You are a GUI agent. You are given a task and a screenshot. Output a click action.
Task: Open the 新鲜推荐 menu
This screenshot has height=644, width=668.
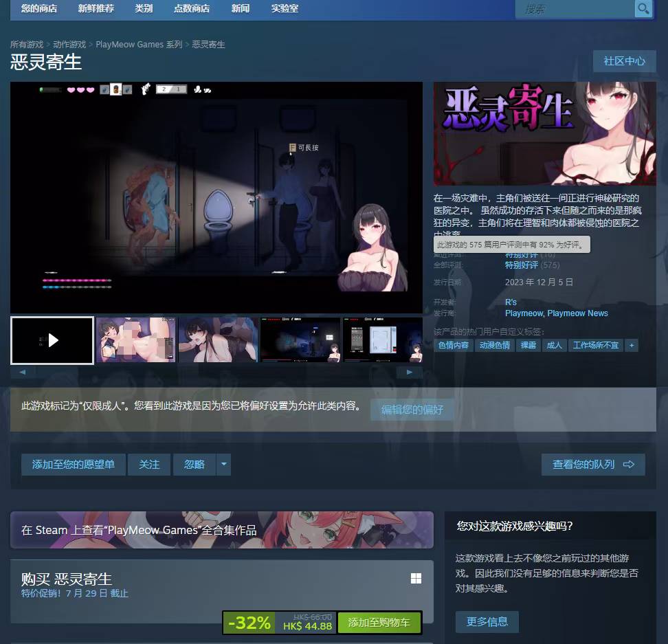(96, 8)
